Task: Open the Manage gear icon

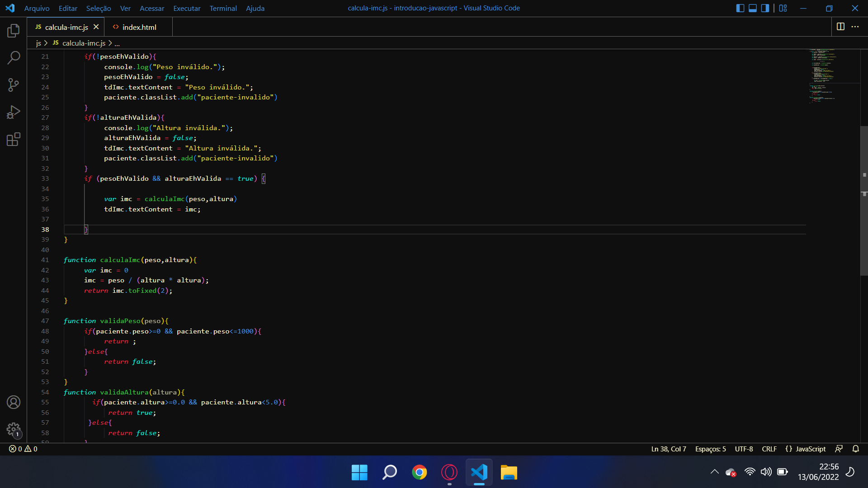Action: [x=14, y=429]
